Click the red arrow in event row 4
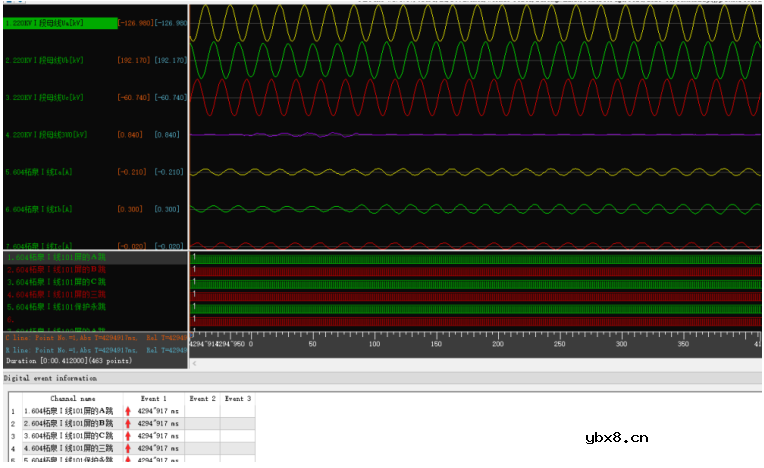The height and width of the screenshot is (468, 764). pyautogui.click(x=129, y=449)
